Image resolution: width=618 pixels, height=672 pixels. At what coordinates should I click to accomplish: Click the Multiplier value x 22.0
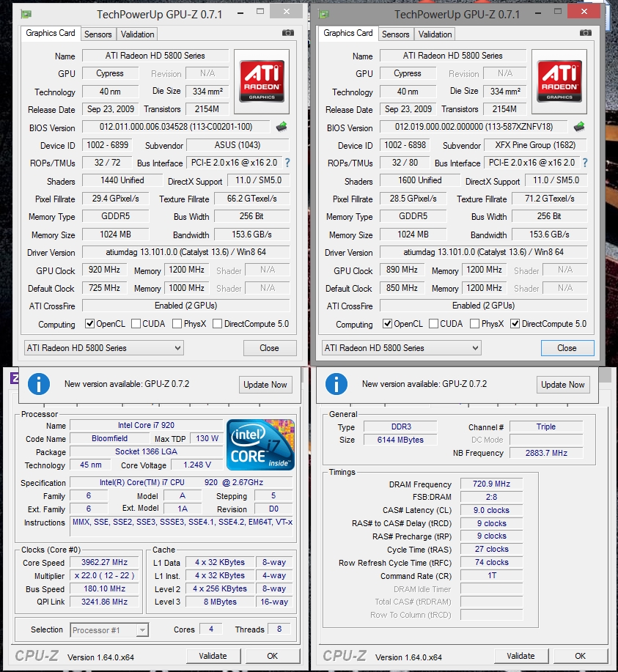click(105, 575)
